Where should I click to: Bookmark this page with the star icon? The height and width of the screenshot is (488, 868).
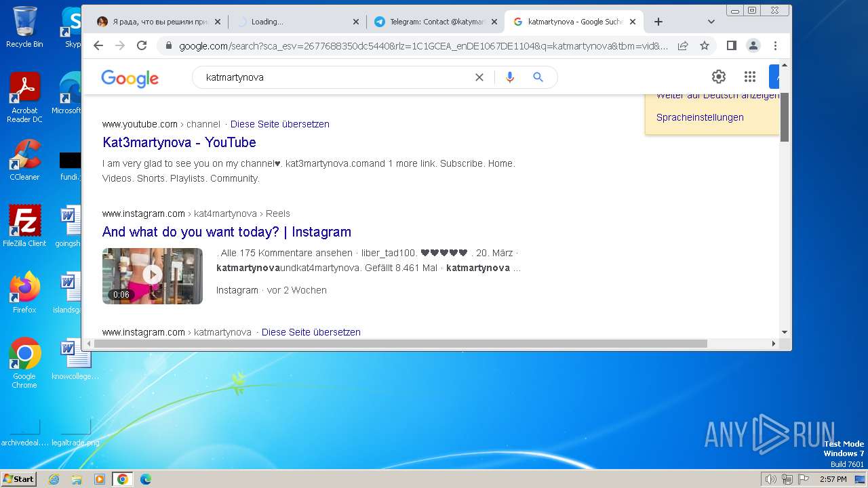tap(705, 45)
